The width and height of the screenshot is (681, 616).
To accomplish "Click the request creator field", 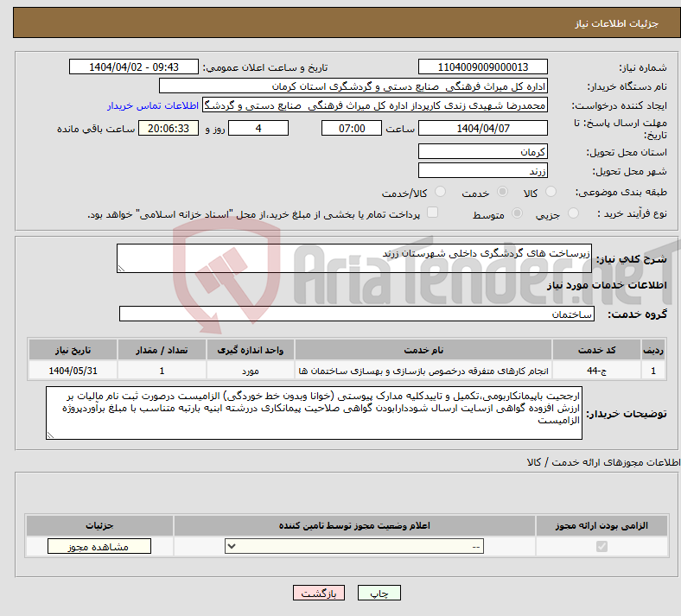I will pos(375,105).
